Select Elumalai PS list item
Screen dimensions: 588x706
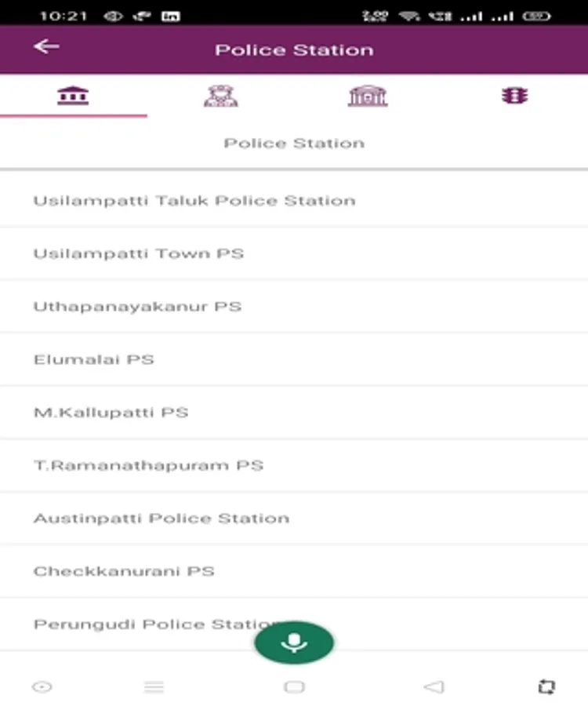coord(294,359)
